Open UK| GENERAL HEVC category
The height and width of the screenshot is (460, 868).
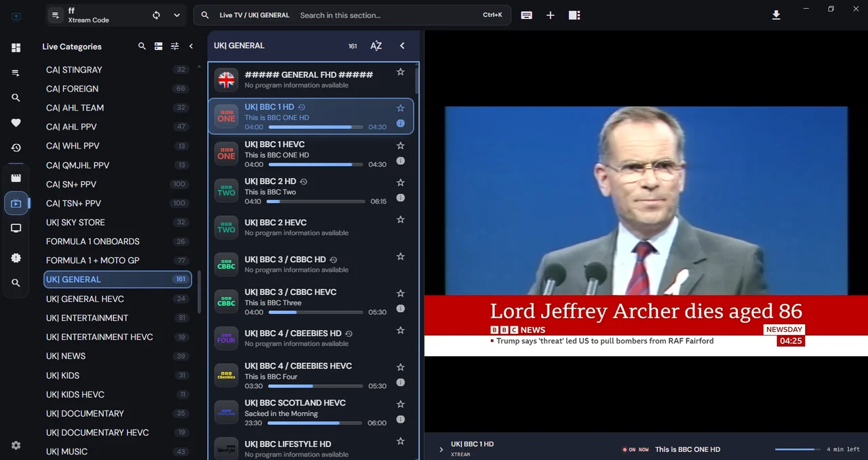tap(117, 299)
